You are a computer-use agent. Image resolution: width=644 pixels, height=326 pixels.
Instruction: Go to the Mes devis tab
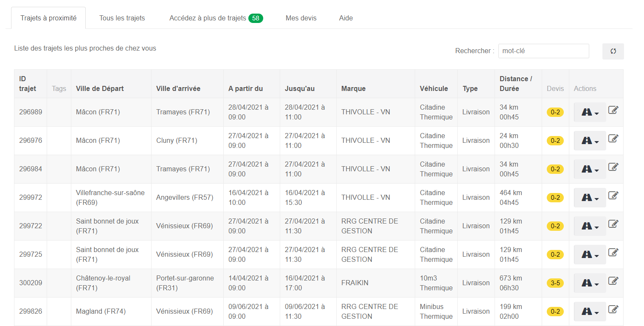pos(301,18)
